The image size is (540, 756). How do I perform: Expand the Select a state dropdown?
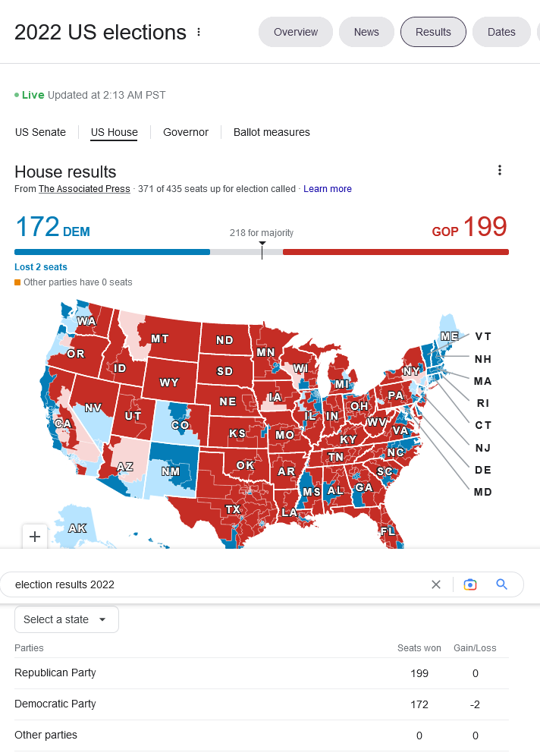66,619
